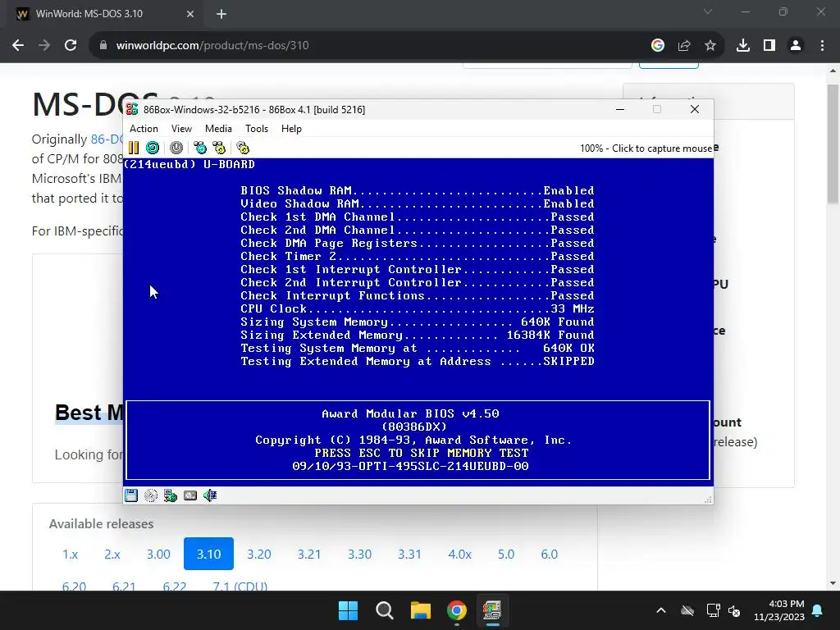Screen dimensions: 840x630
Task: Click the 86Box window title icon
Action: pyautogui.click(x=132, y=109)
